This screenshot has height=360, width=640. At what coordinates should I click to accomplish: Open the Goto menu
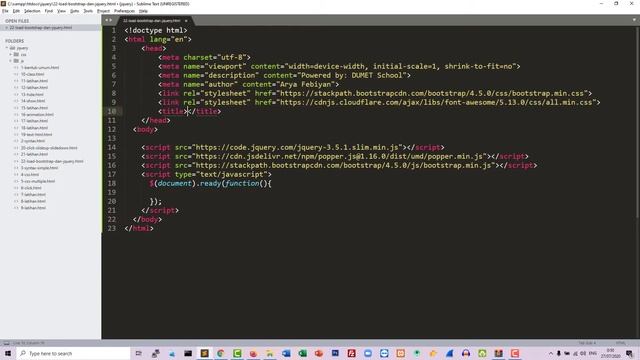(75, 11)
